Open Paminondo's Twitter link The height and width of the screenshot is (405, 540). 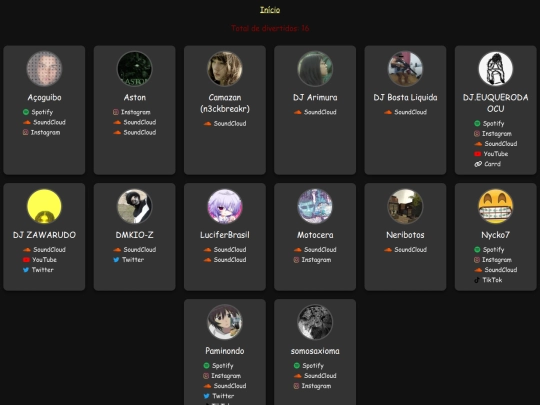click(x=219, y=396)
